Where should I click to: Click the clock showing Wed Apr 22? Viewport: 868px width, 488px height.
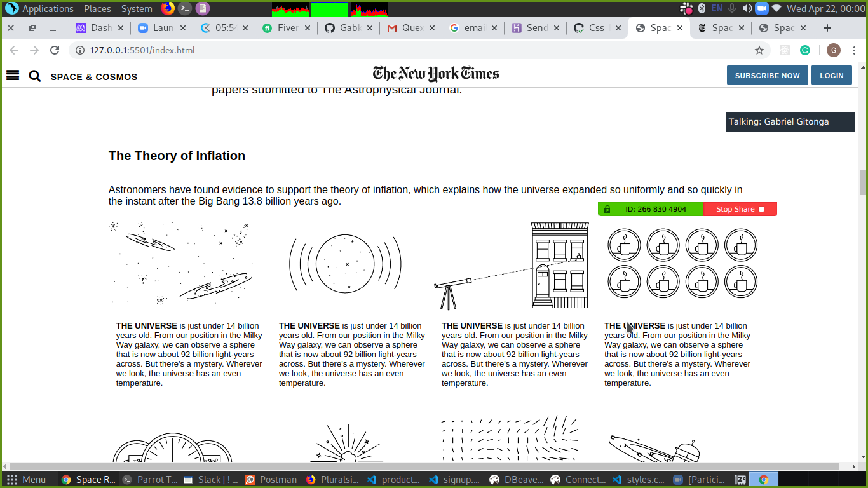[826, 9]
